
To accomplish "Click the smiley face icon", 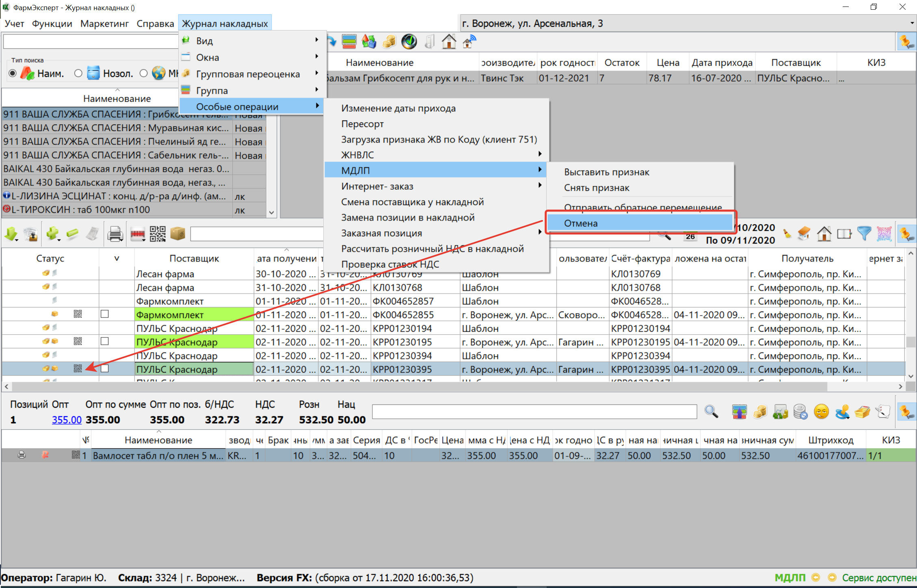I will 821,412.
